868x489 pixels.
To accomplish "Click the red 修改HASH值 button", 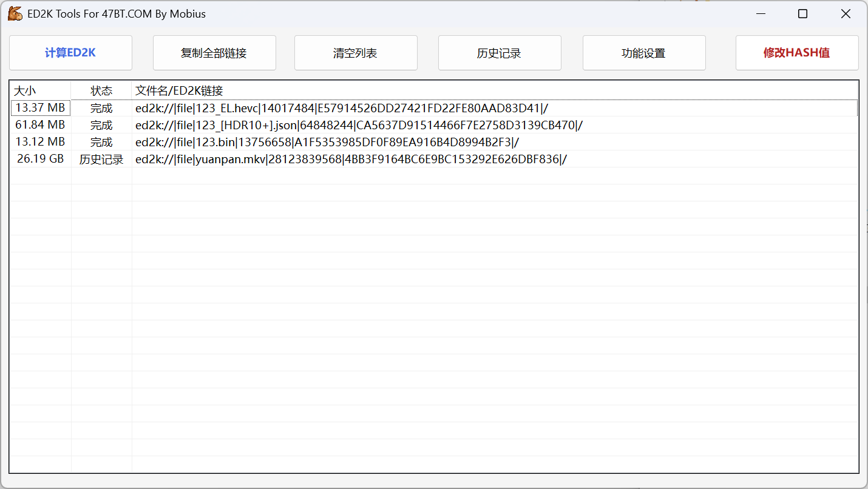I will (796, 53).
